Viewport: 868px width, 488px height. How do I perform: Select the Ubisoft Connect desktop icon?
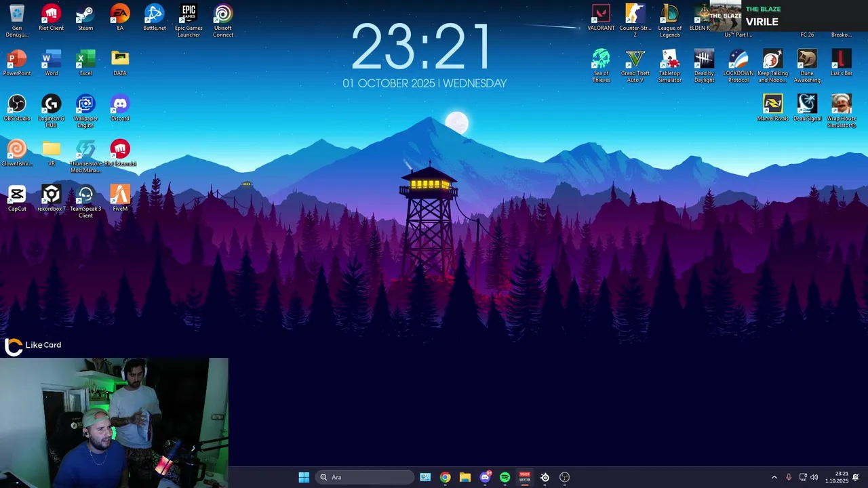(223, 21)
